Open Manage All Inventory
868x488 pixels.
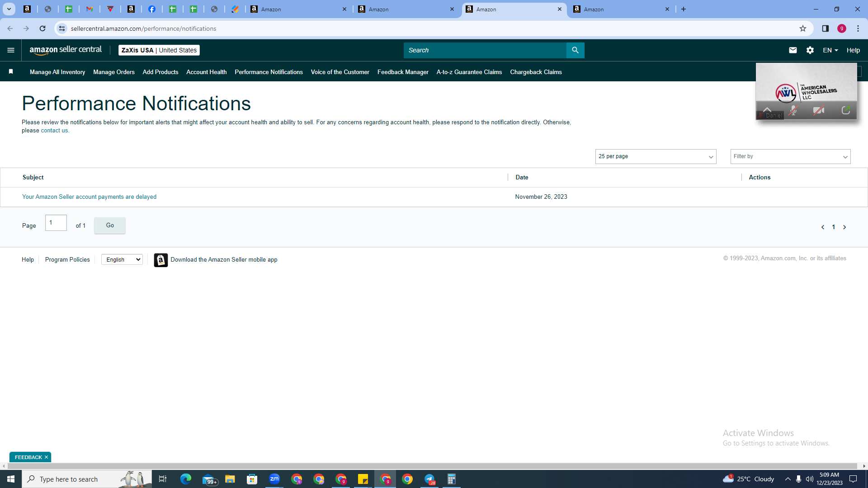(57, 72)
